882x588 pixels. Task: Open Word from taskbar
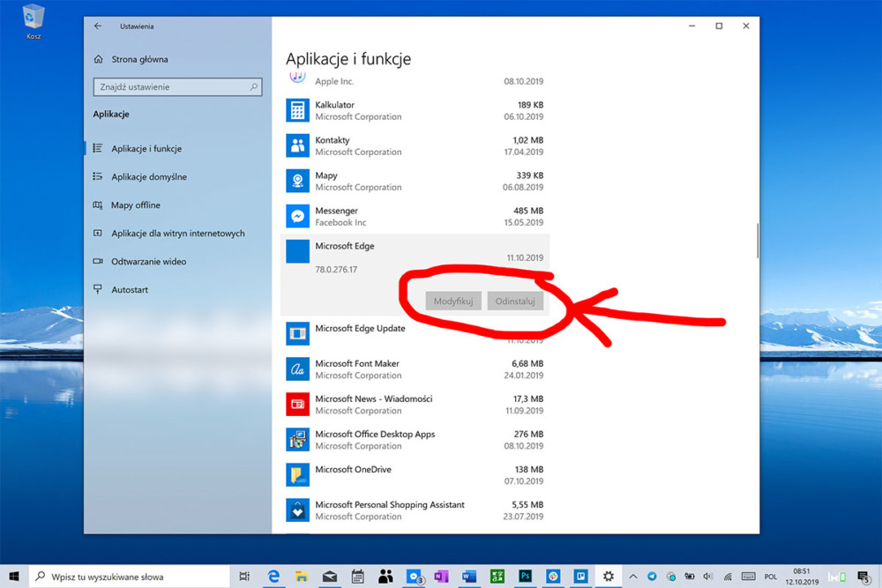coord(469,577)
